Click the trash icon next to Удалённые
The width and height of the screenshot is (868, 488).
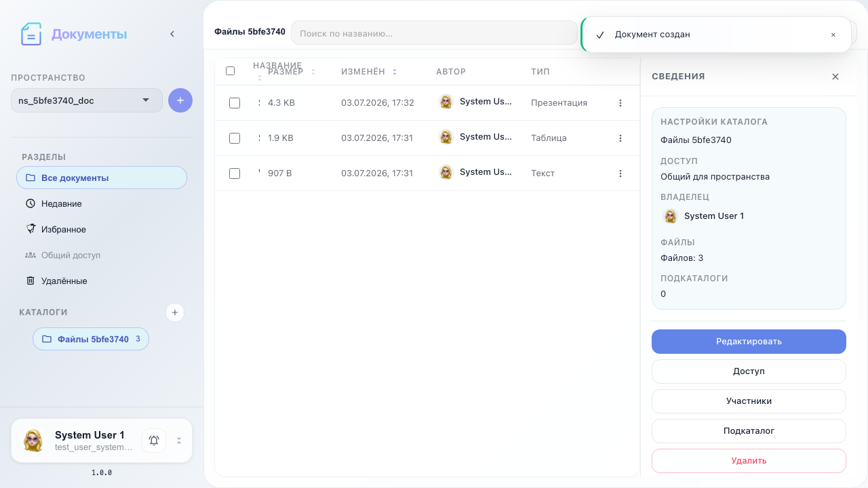(x=31, y=281)
